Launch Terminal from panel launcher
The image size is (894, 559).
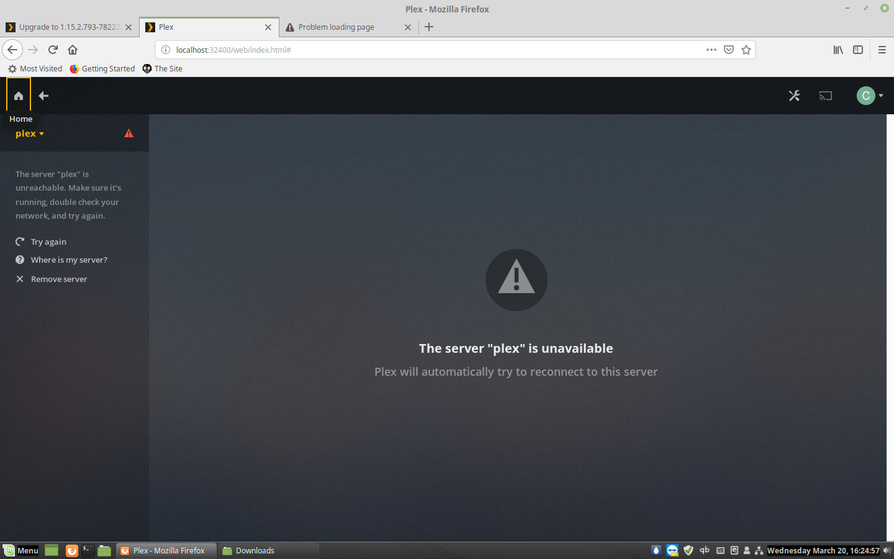point(87,550)
